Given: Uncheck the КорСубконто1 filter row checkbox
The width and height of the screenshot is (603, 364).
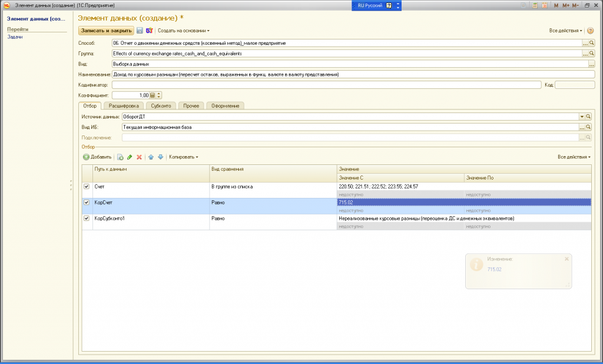Looking at the screenshot, I should coord(87,218).
